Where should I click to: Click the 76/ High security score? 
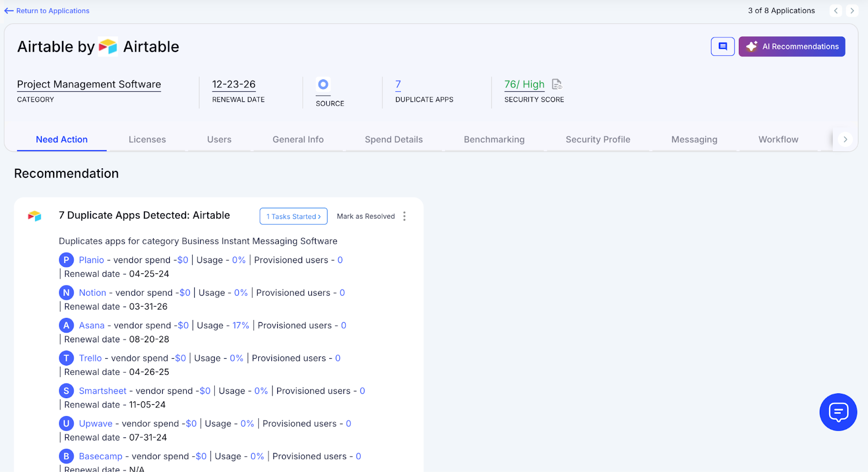[x=524, y=84]
